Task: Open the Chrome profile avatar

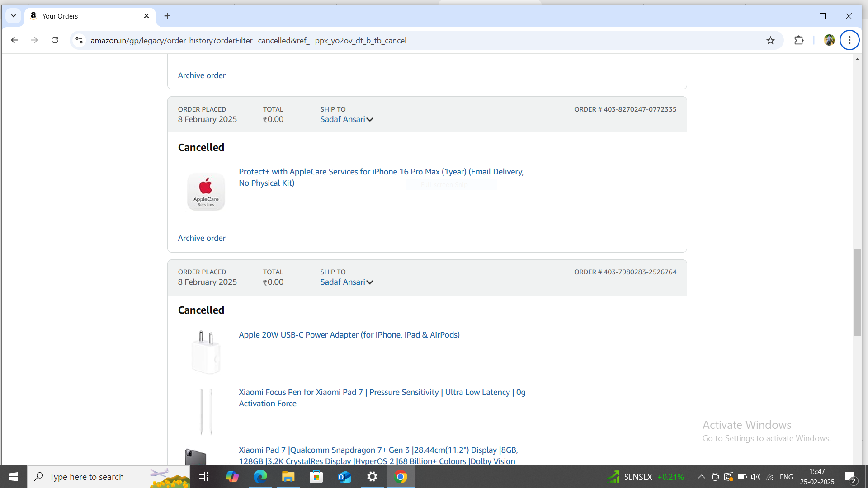Action: pos(829,40)
